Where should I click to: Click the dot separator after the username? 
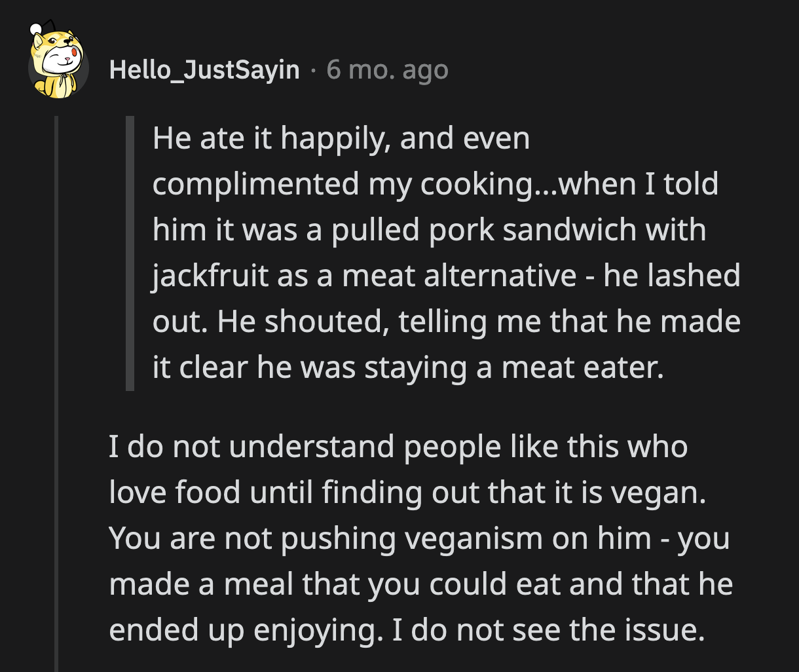click(x=313, y=70)
